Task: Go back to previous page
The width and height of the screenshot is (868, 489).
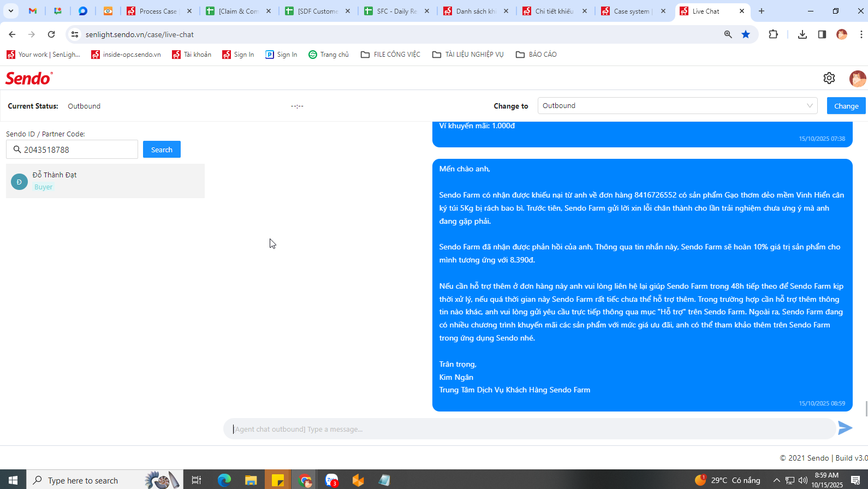Action: pos(12,34)
